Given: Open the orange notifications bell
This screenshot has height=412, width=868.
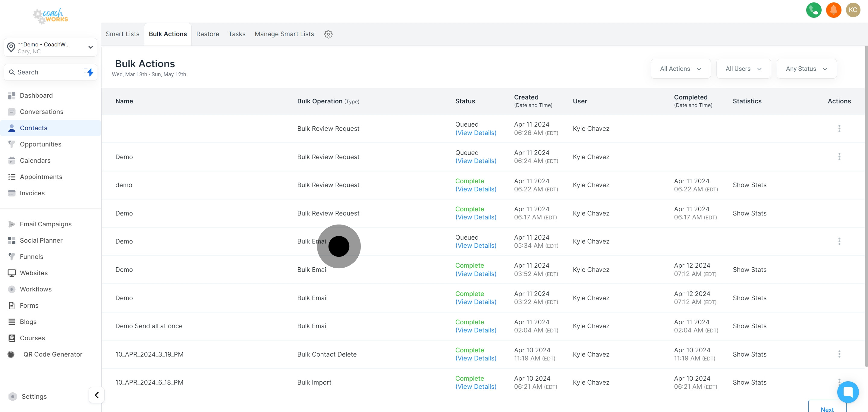Looking at the screenshot, I should pos(833,10).
